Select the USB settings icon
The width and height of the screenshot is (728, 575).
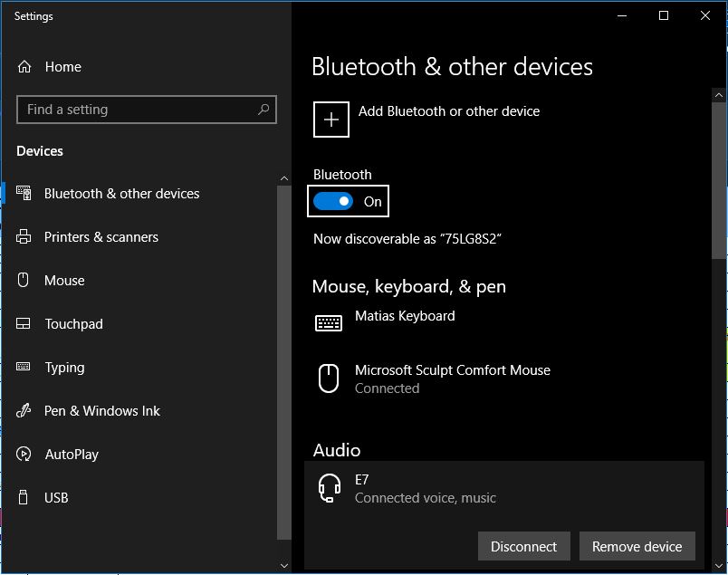click(x=25, y=497)
